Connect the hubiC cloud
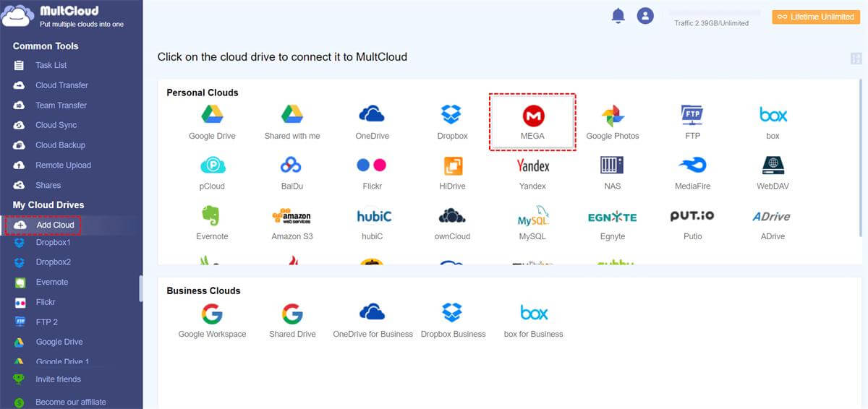The width and height of the screenshot is (868, 409). [x=374, y=223]
